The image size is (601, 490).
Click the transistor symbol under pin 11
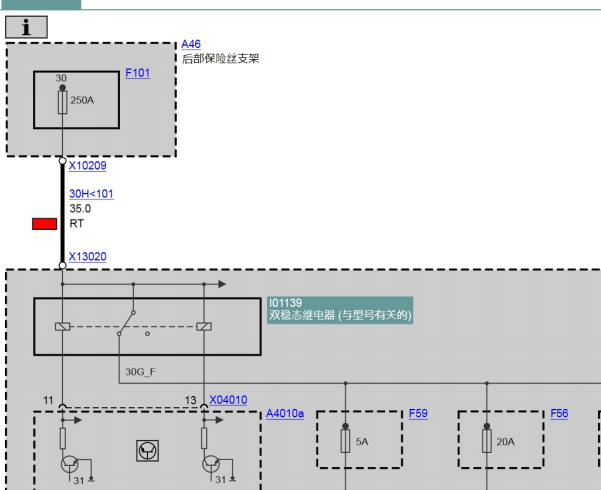70,465
